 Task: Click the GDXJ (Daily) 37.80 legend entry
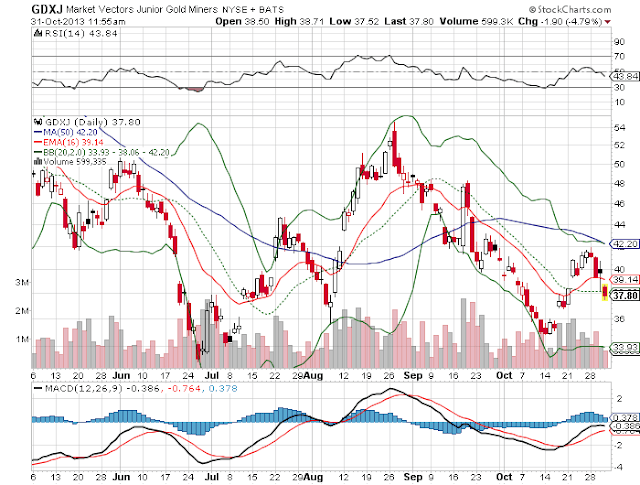[93, 122]
